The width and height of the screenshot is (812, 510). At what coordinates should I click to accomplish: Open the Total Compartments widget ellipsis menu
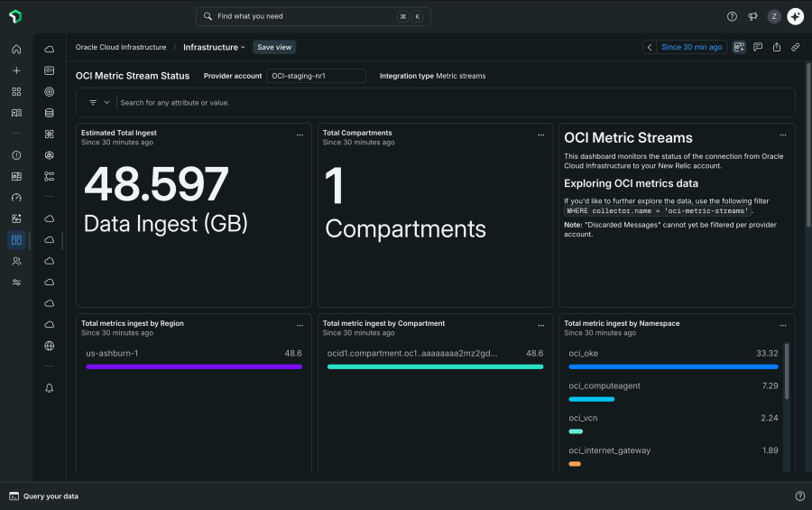pos(541,134)
